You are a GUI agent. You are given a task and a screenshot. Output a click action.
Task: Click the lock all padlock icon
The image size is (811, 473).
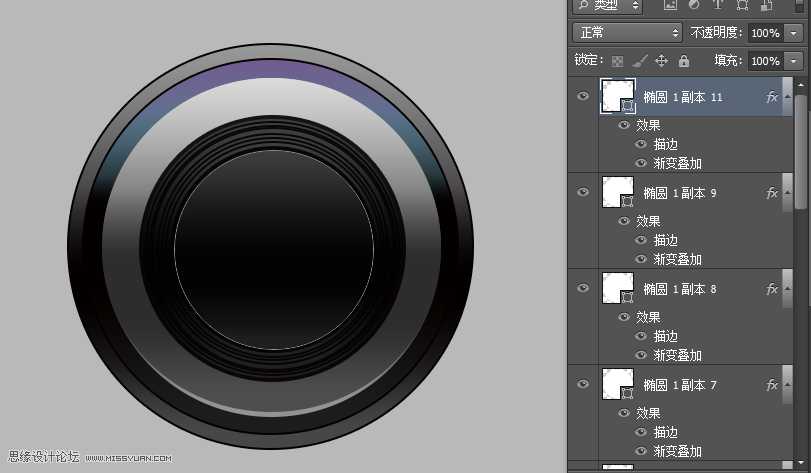[x=684, y=61]
